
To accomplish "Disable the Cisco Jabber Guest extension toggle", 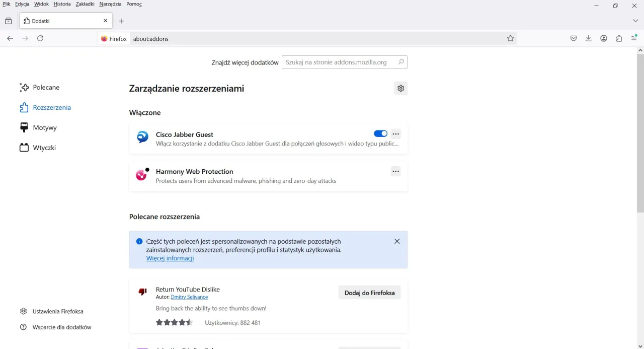I will click(x=380, y=133).
